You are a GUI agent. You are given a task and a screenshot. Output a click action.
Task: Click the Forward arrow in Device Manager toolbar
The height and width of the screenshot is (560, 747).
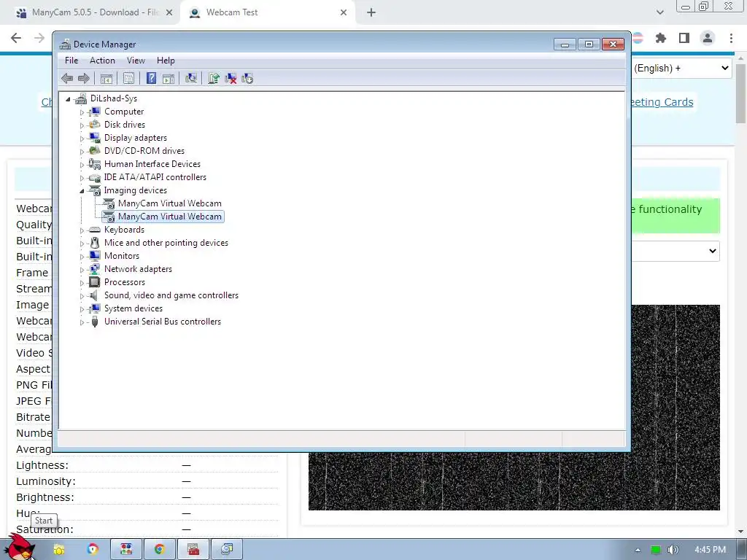pyautogui.click(x=84, y=79)
